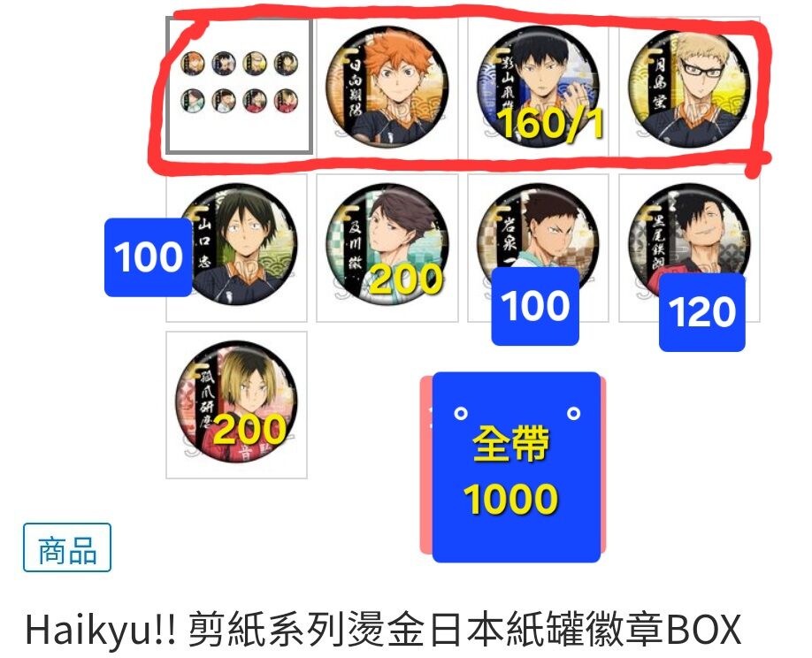Open the Yamaguchi badge thumbnail
812x658 pixels.
(x=237, y=248)
